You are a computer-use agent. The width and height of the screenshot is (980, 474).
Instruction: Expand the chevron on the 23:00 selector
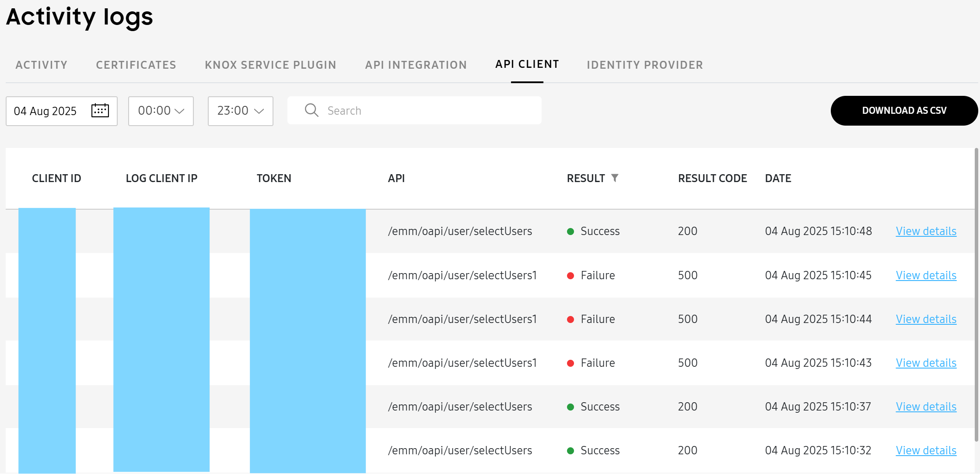[258, 111]
